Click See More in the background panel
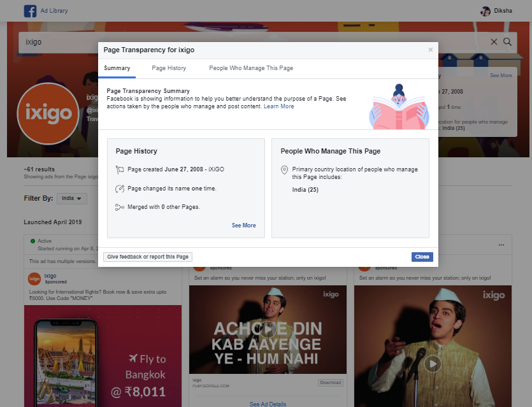 pos(501,75)
